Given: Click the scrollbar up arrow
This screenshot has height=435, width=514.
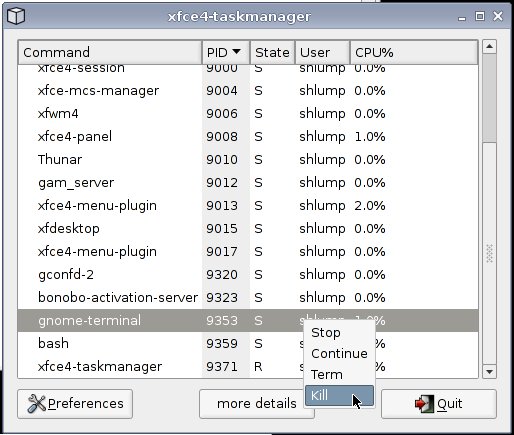Looking at the screenshot, I should (489, 46).
